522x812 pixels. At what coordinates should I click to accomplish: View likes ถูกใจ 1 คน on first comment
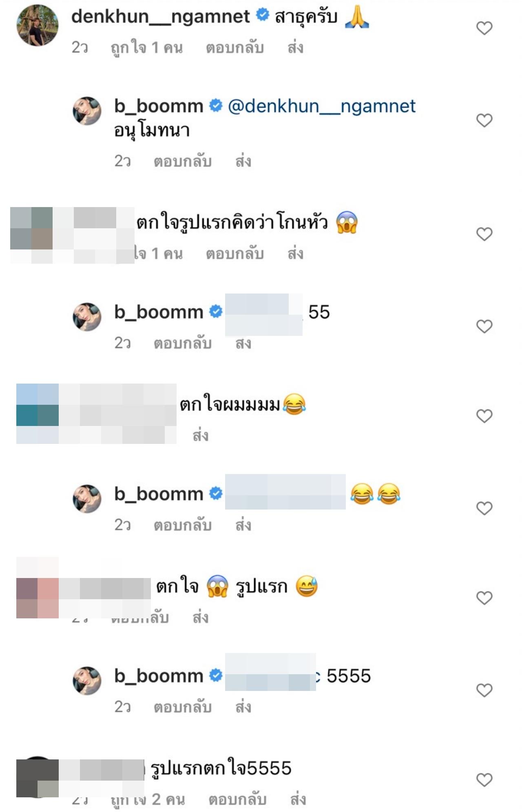coord(147,48)
